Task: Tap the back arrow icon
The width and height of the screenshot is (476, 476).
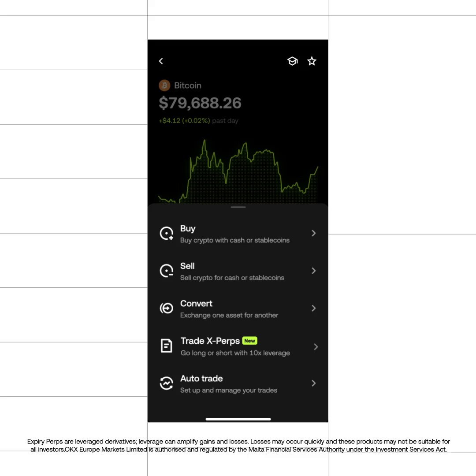Action: 161,61
